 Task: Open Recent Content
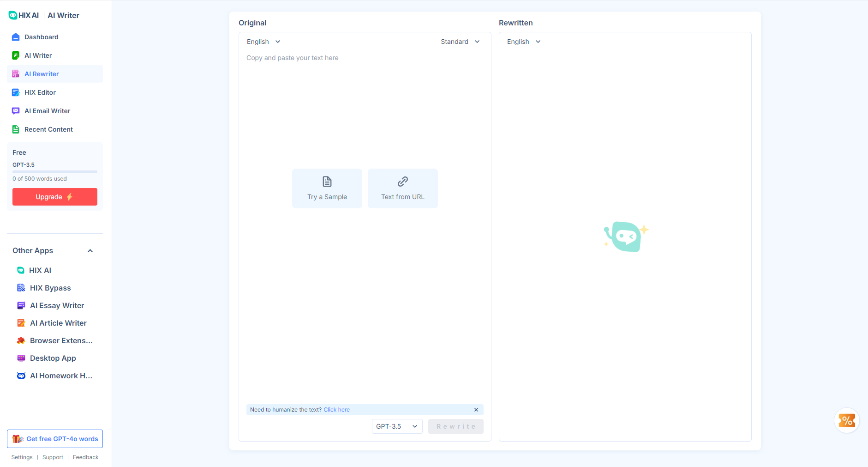click(55, 129)
